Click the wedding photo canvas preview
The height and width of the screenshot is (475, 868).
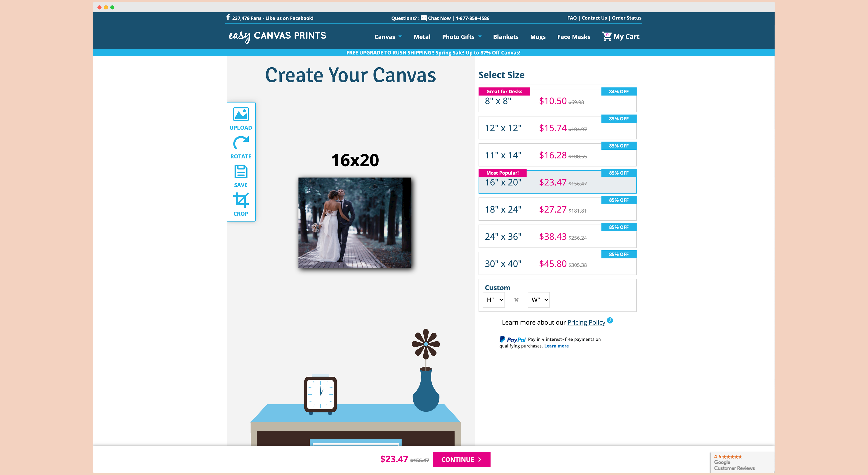tap(354, 223)
